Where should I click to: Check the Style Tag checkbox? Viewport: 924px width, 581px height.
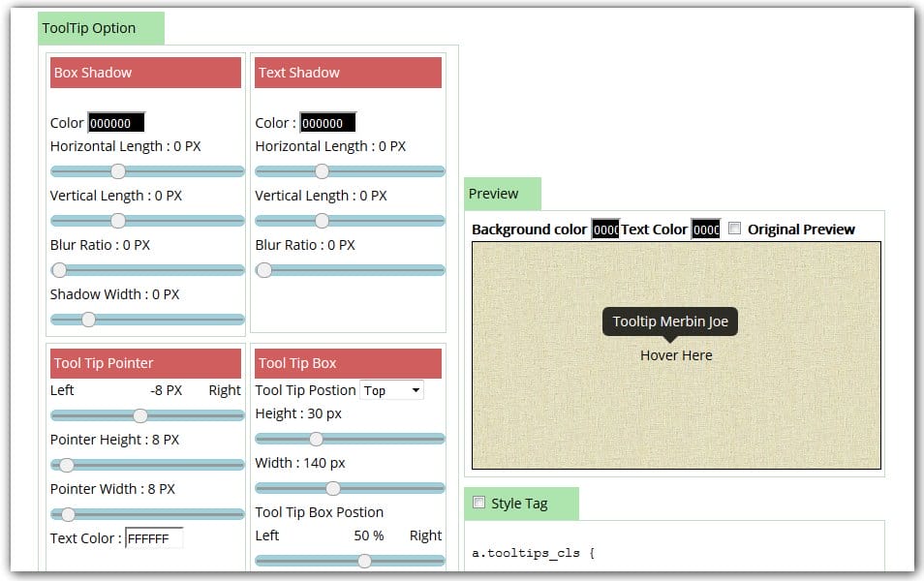(478, 503)
